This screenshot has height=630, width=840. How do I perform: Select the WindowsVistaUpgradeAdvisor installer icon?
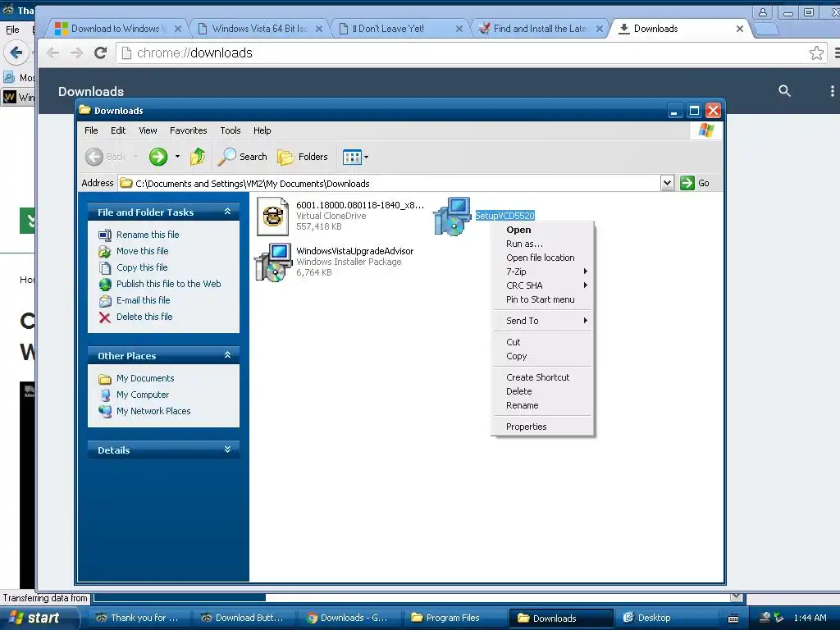272,262
